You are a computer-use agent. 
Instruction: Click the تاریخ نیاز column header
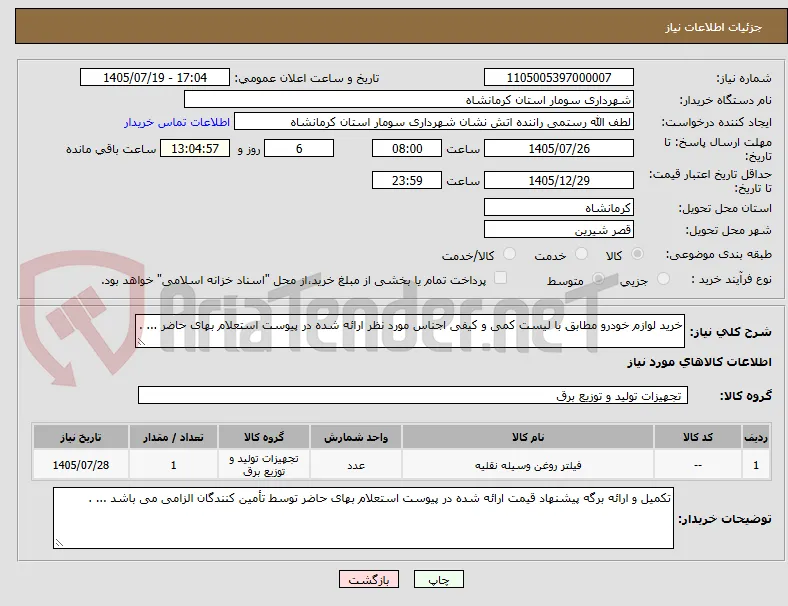coord(81,437)
